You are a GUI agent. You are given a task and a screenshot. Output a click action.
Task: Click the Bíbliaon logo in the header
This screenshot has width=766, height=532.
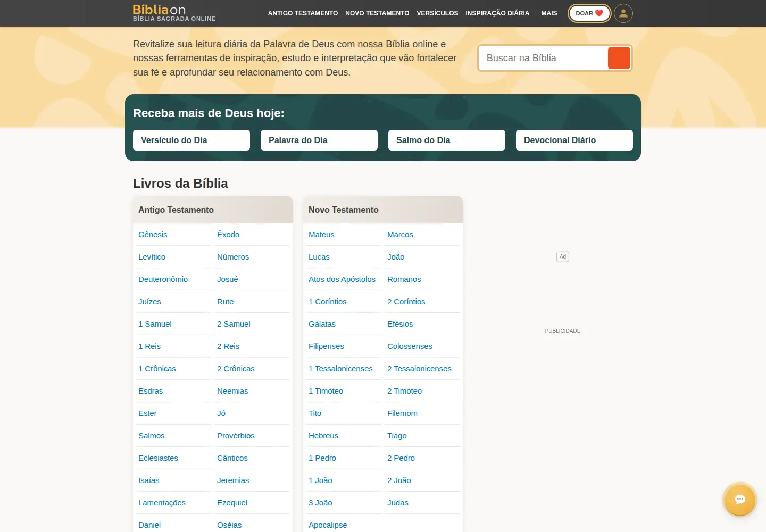(174, 13)
